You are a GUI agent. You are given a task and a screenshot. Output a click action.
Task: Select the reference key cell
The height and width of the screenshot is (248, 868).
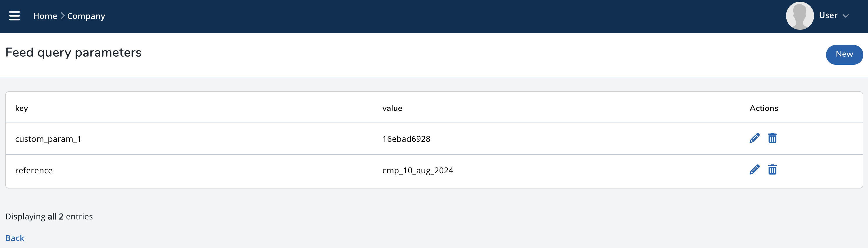pos(34,170)
